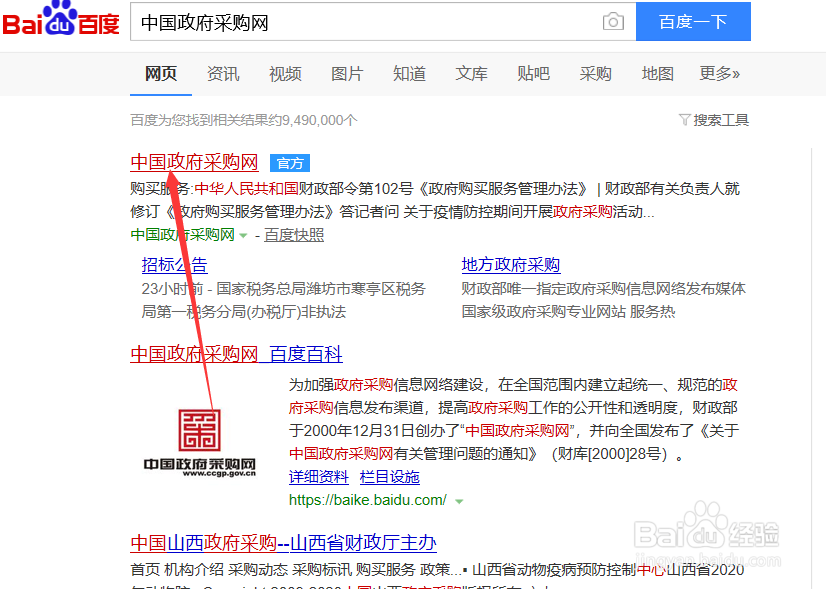Open the first result 中国政府采购网
The image size is (826, 589).
point(194,162)
